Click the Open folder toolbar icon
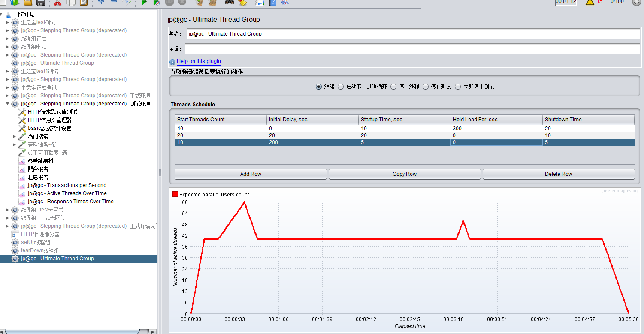This screenshot has height=334, width=644. [x=27, y=3]
